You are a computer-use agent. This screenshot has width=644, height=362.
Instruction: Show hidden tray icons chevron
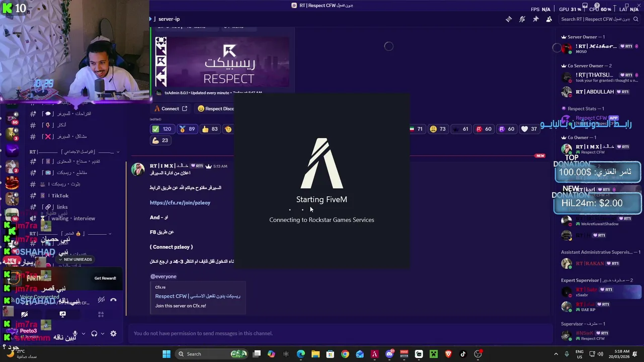[x=556, y=354]
